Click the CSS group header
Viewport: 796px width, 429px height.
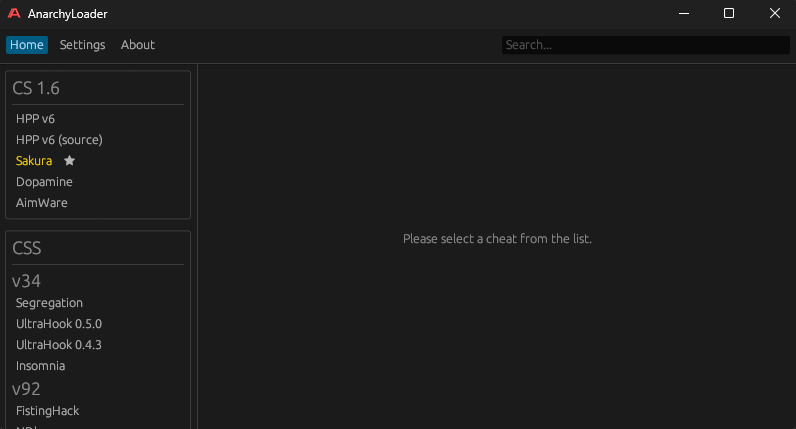[x=27, y=248]
